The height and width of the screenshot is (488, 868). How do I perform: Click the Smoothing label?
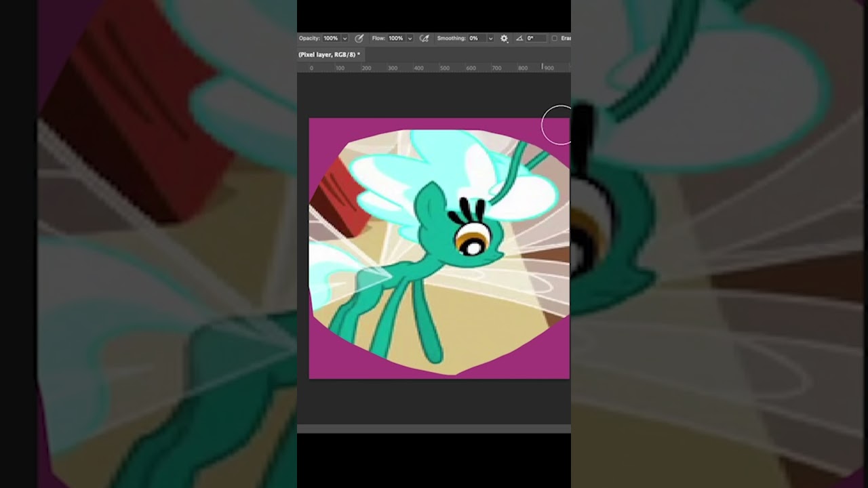452,39
